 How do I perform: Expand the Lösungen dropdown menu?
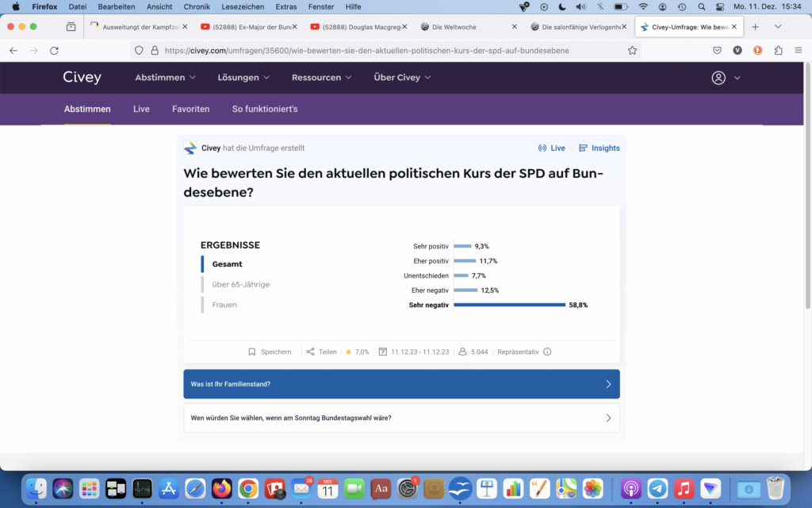coord(243,78)
